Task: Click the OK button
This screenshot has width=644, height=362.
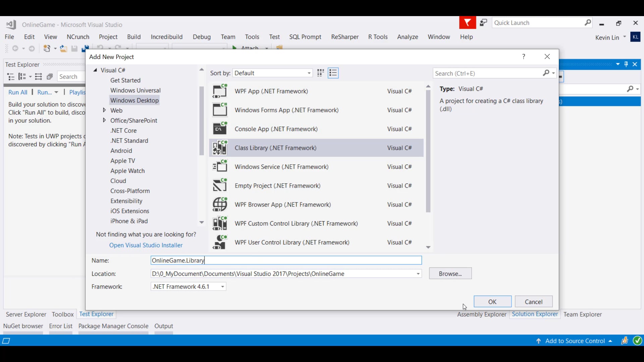Action: 492,302
